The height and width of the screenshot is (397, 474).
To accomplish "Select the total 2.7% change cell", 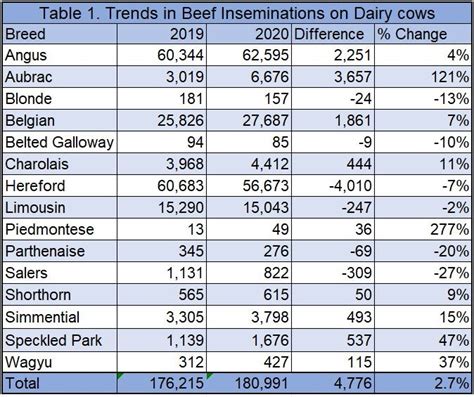I will pyautogui.click(x=423, y=383).
